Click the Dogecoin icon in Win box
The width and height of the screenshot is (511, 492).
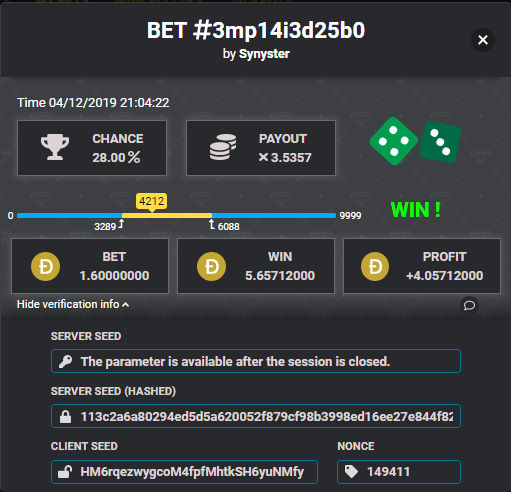pyautogui.click(x=211, y=266)
